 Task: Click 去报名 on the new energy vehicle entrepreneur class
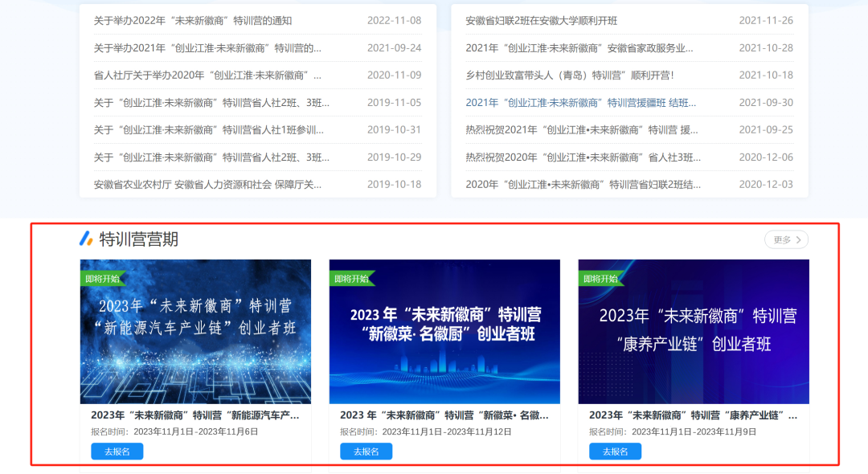click(117, 451)
